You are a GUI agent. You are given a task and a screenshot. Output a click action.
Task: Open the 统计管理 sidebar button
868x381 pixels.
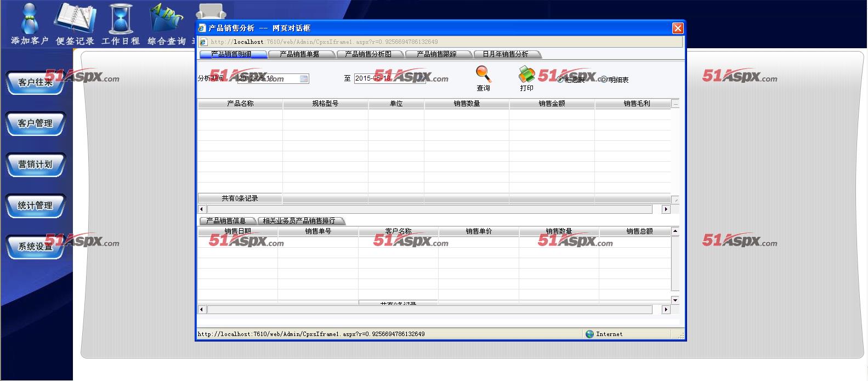(x=36, y=206)
